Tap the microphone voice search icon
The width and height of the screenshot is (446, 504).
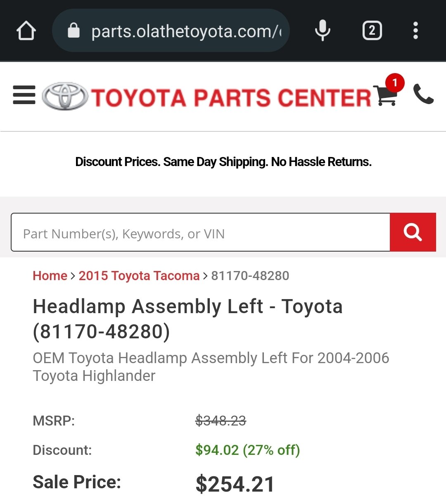(323, 31)
